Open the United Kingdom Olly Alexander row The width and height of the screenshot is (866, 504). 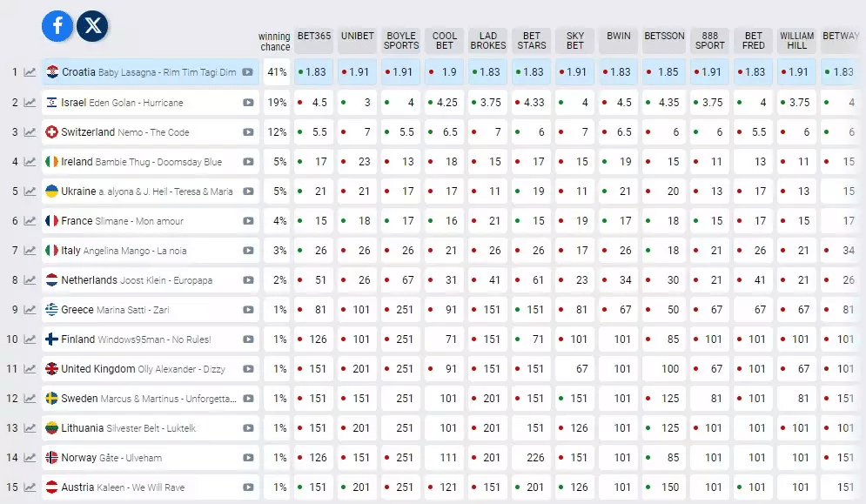(151, 368)
